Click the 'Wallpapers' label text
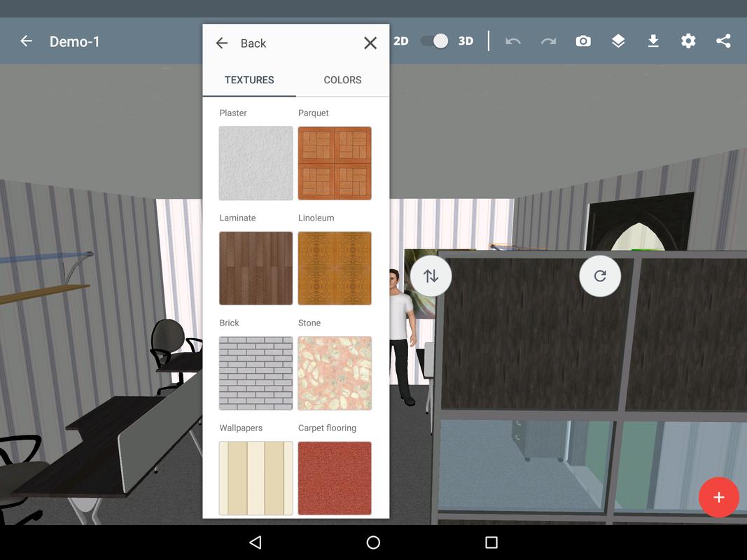Viewport: 747px width, 560px height. click(241, 428)
